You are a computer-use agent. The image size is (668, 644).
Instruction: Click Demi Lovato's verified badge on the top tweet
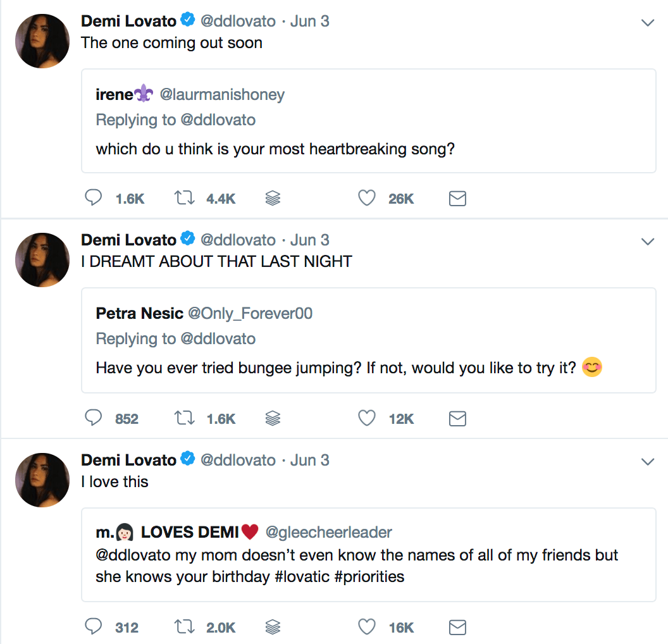(188, 20)
